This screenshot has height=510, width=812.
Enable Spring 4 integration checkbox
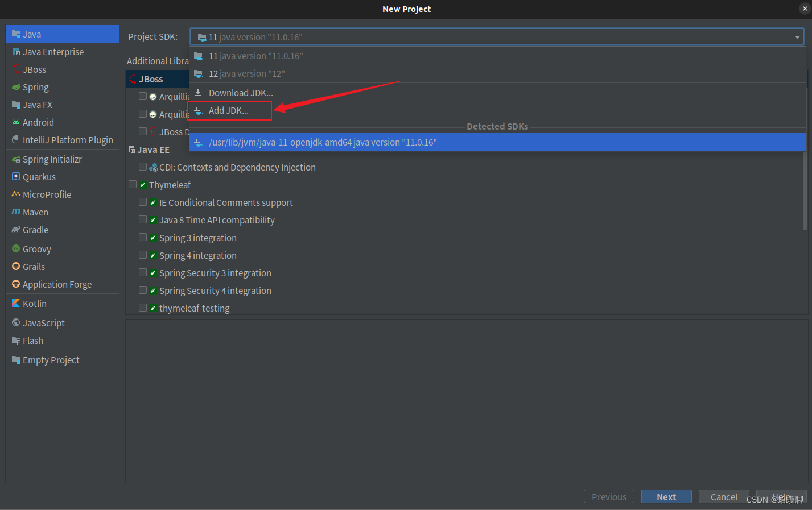coord(143,255)
